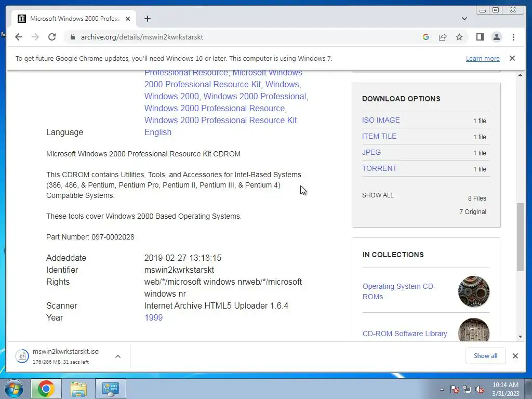The image size is (532, 399).
Task: Click the muted volume tray icon
Action: (x=480, y=389)
